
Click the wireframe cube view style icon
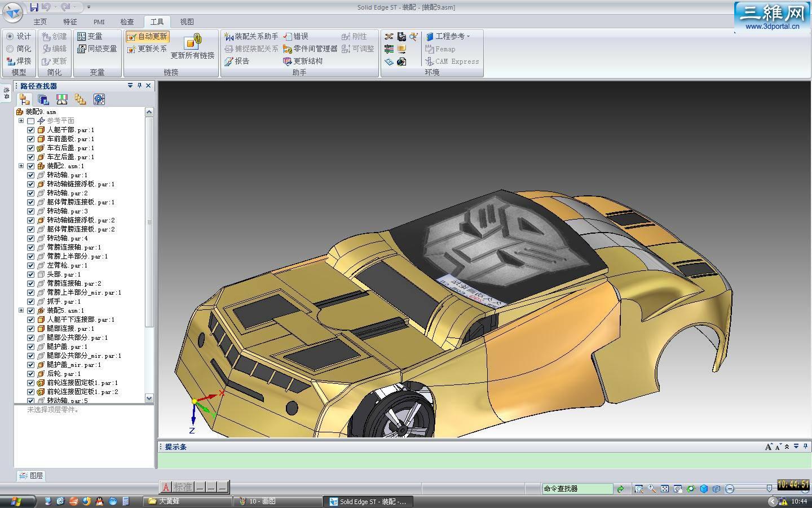point(717,489)
